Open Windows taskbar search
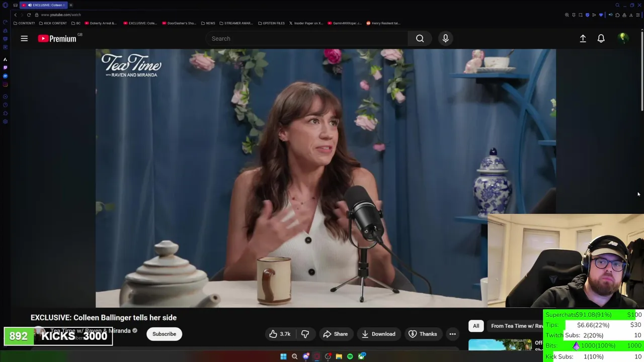Screen dimensions: 644x362 click(294, 356)
